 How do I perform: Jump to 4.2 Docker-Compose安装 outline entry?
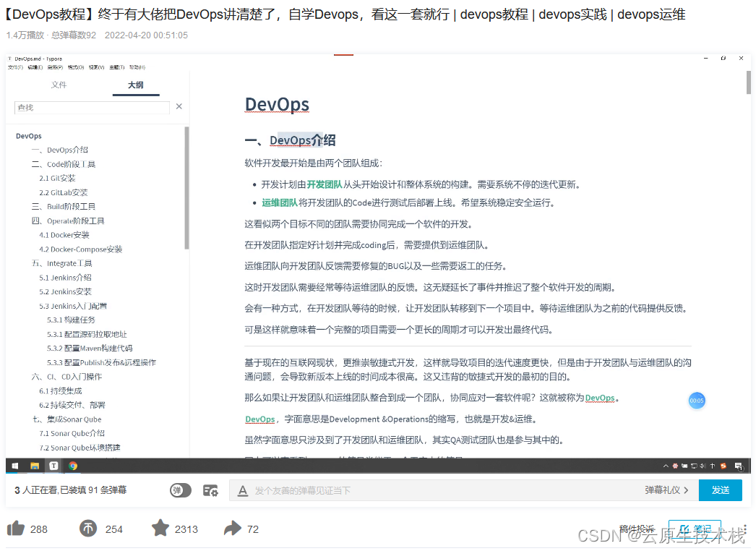point(80,249)
